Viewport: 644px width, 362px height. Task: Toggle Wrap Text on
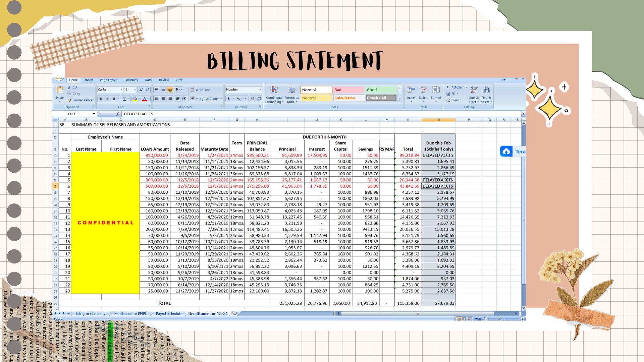coord(200,90)
